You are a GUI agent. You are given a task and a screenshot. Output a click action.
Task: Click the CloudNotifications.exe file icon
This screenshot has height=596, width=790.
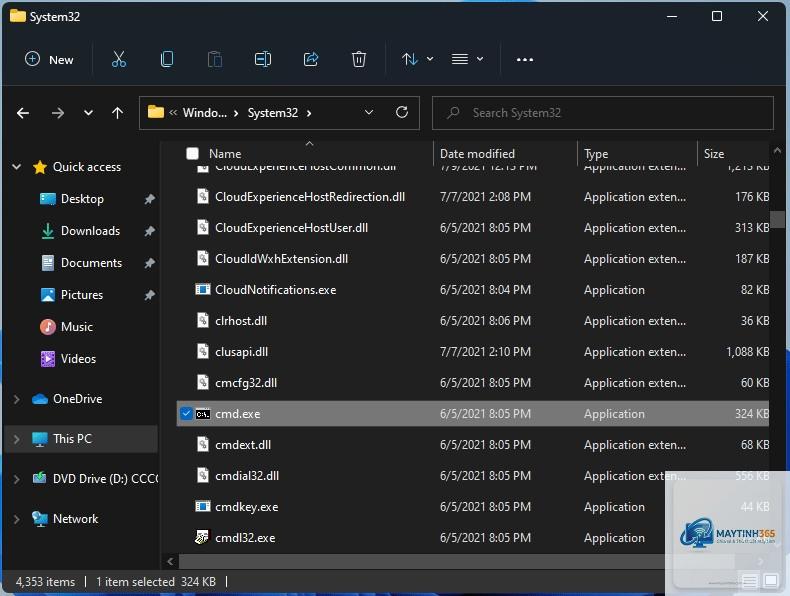click(203, 290)
